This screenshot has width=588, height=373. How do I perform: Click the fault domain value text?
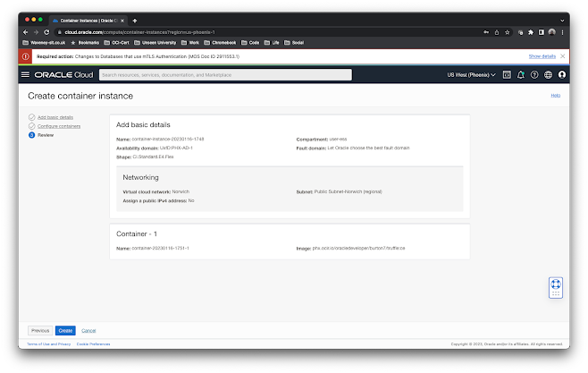coord(369,148)
